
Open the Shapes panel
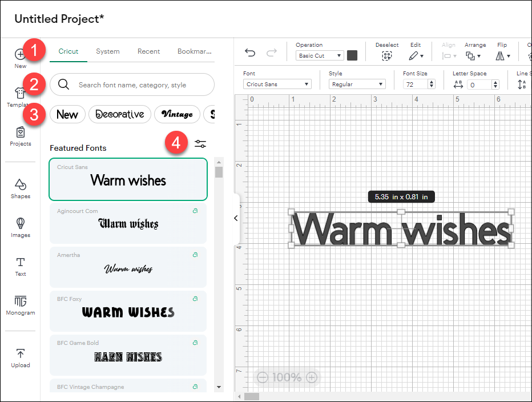click(21, 189)
